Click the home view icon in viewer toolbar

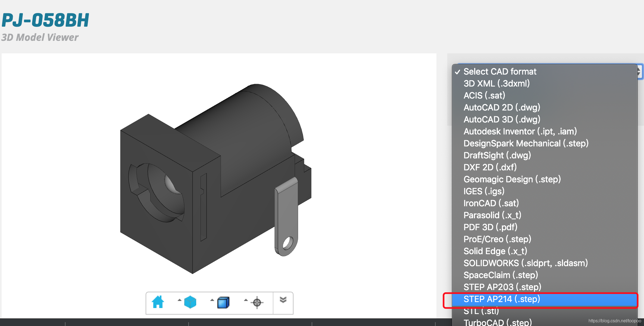point(158,302)
